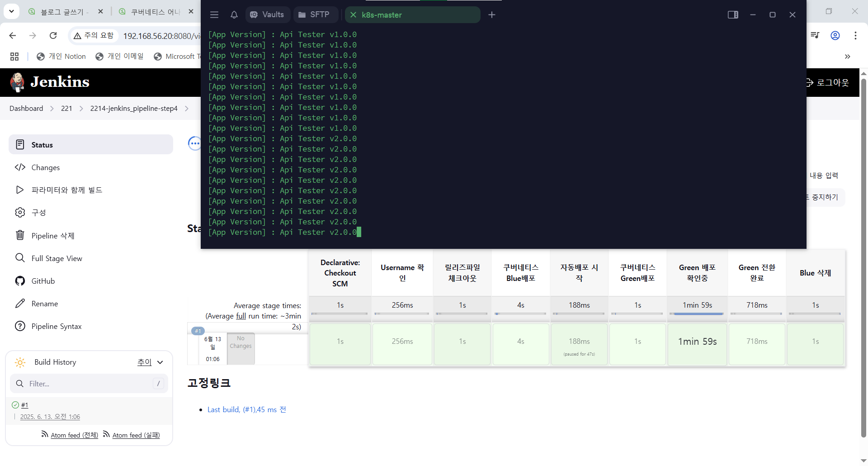Open the browser three-dot menu
This screenshot has height=466, width=868.
click(855, 35)
